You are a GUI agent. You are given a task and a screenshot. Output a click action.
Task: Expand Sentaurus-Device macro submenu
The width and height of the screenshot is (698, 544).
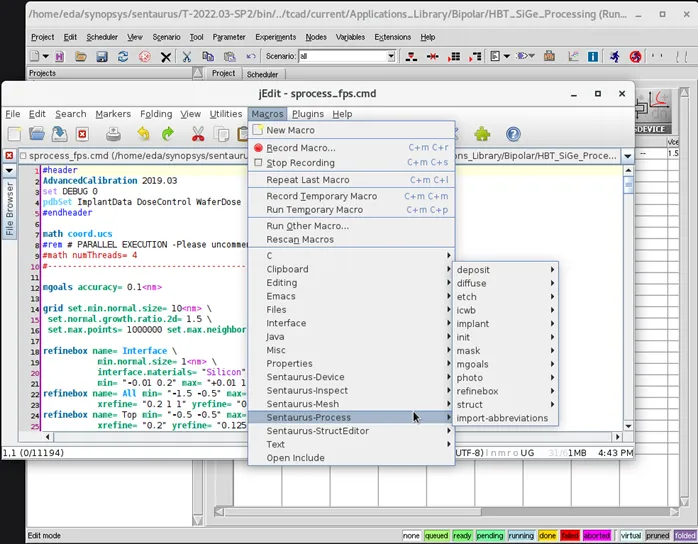351,377
